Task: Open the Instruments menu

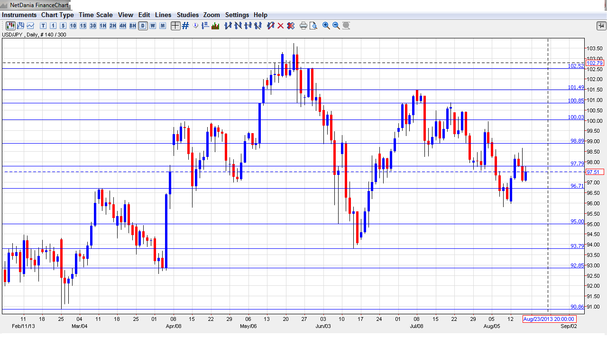Action: (x=19, y=15)
